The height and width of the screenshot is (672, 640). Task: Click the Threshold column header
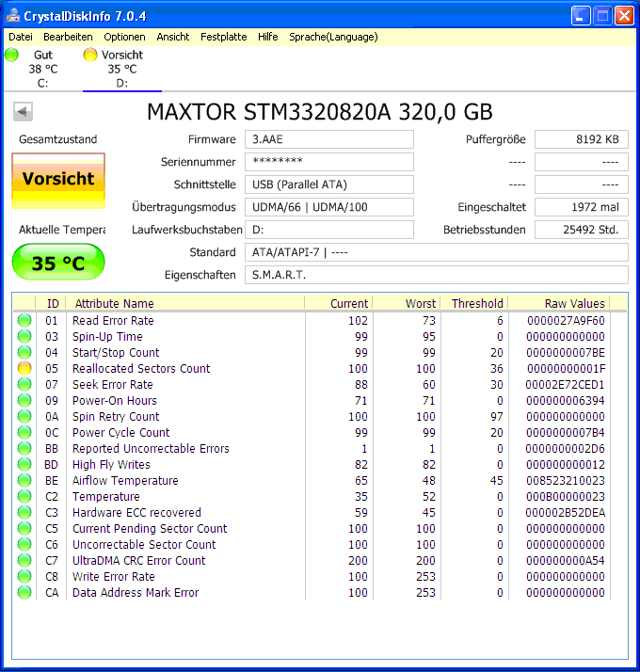pos(474,303)
